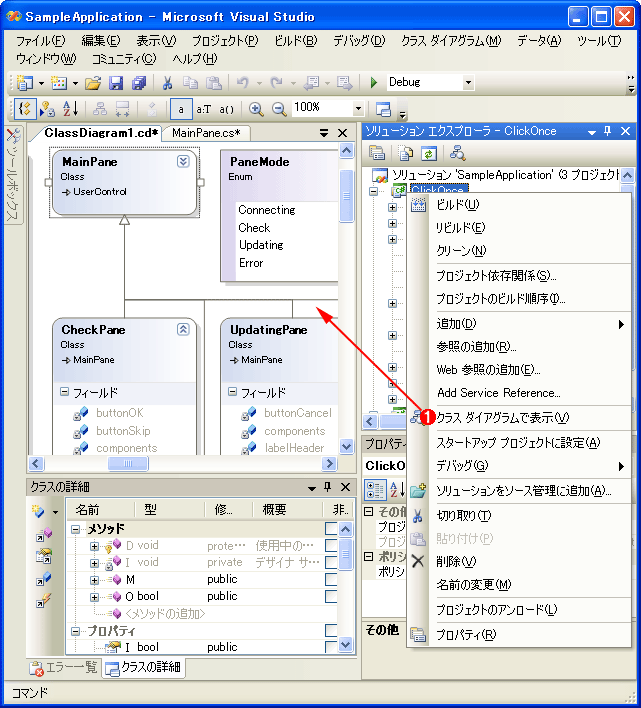Collapse the Properties group in Class Details
This screenshot has height=708, width=641.
coord(76,631)
